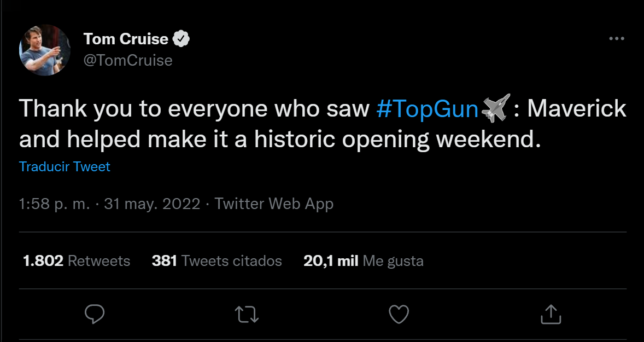Click the word Maverick in the tweet
The width and height of the screenshot is (644, 342).
576,109
